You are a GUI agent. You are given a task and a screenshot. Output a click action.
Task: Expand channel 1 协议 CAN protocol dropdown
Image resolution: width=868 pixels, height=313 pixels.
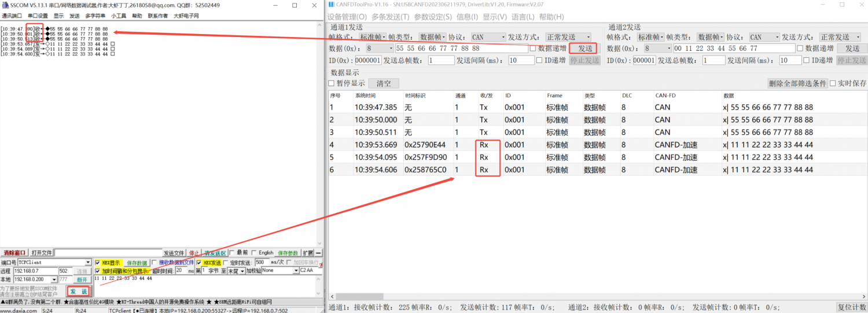click(x=502, y=37)
